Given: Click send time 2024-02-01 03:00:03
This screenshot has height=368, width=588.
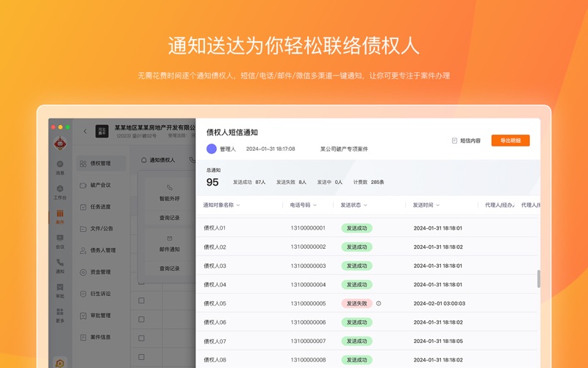Looking at the screenshot, I should pos(439,303).
